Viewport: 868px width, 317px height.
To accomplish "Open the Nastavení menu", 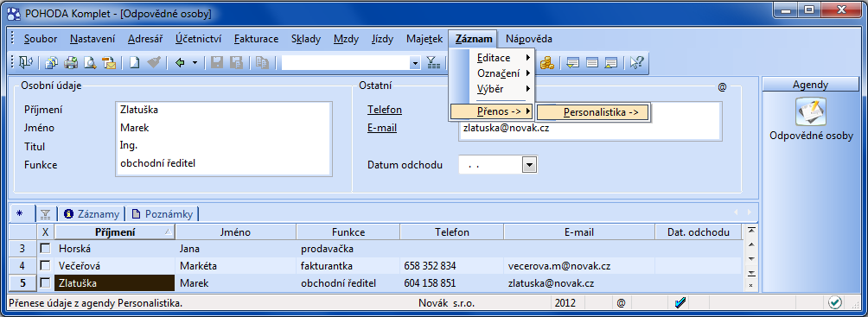I will [x=93, y=39].
